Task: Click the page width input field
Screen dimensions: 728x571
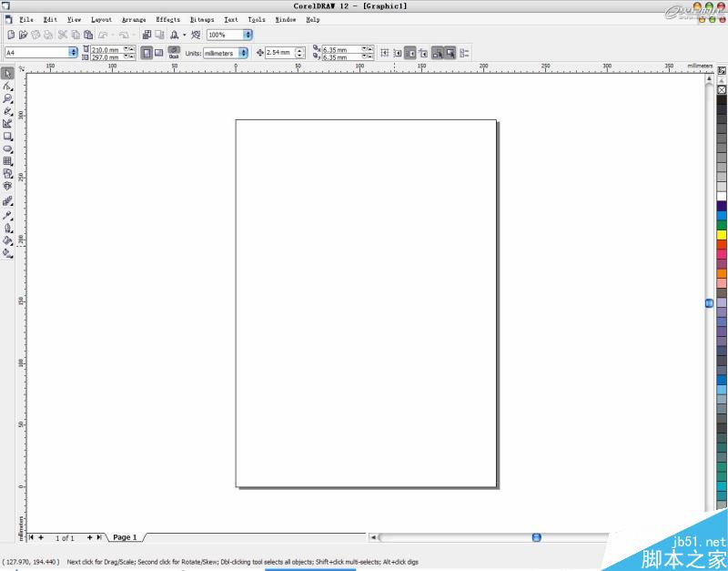Action: 106,49
